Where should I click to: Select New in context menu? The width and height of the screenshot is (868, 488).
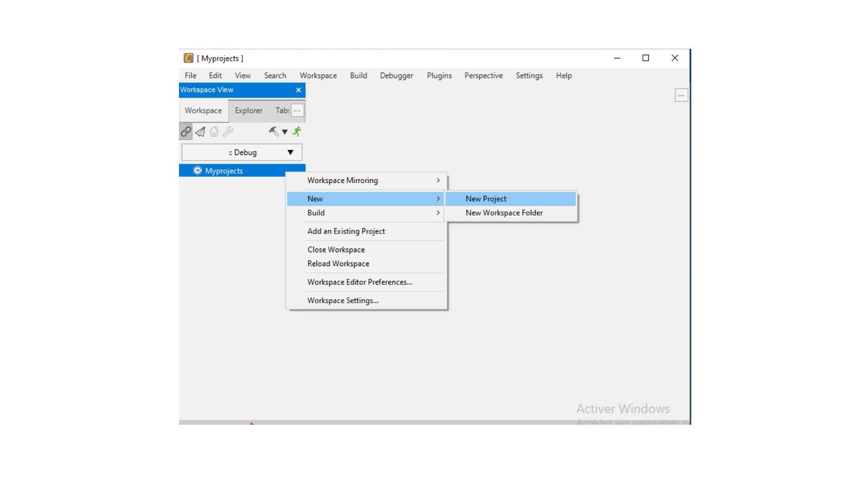(x=366, y=199)
